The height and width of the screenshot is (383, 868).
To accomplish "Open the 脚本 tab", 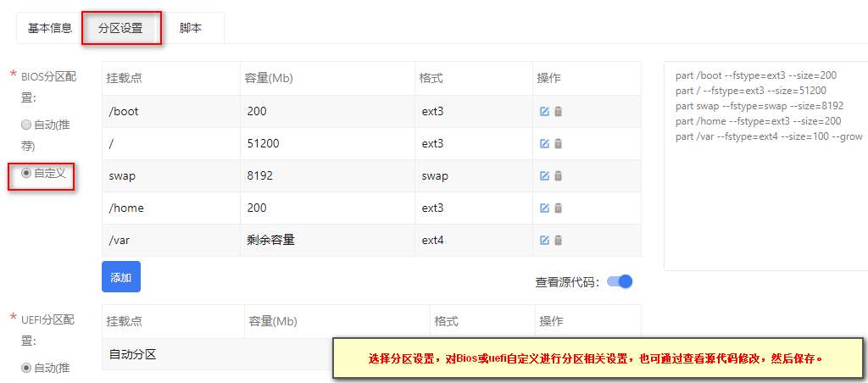I will 191,28.
